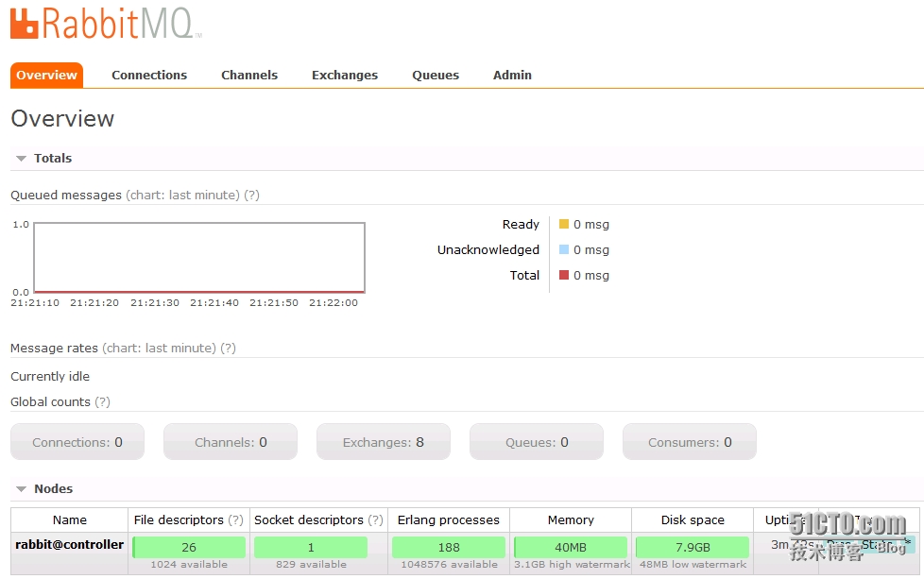The width and height of the screenshot is (924, 579).
Task: Click the 3.1GB high watermark text
Action: pyautogui.click(x=572, y=564)
